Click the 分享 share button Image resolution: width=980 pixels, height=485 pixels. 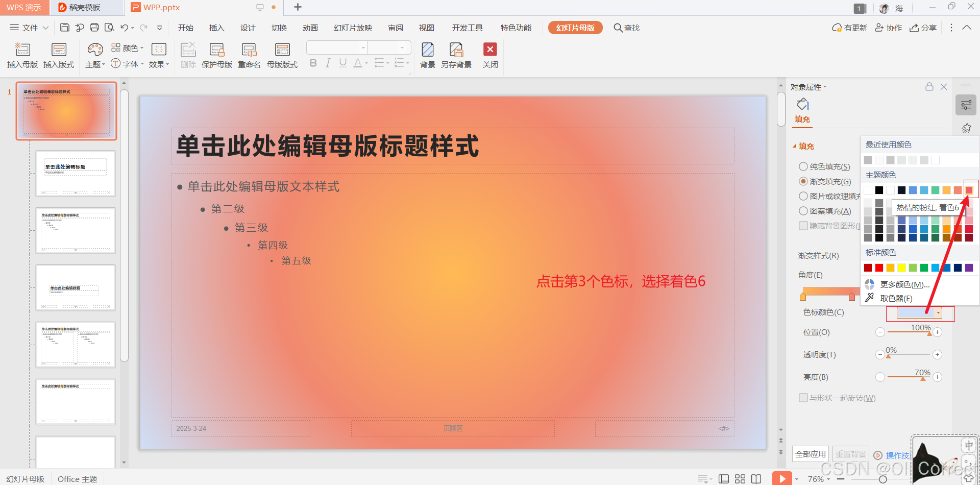pos(923,28)
